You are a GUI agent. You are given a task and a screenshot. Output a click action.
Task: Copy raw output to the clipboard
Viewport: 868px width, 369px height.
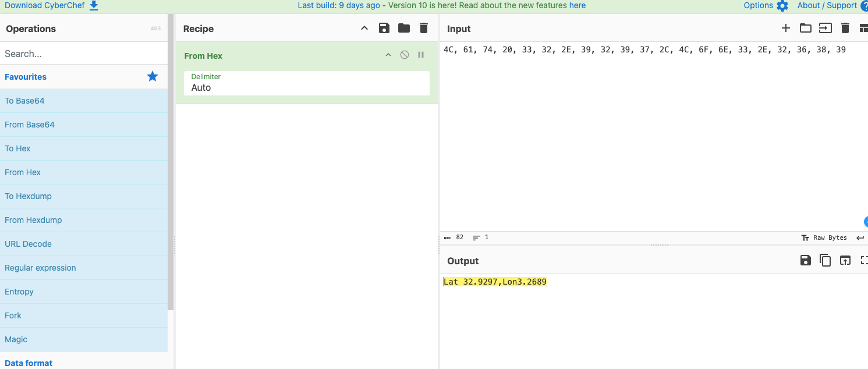[825, 261]
